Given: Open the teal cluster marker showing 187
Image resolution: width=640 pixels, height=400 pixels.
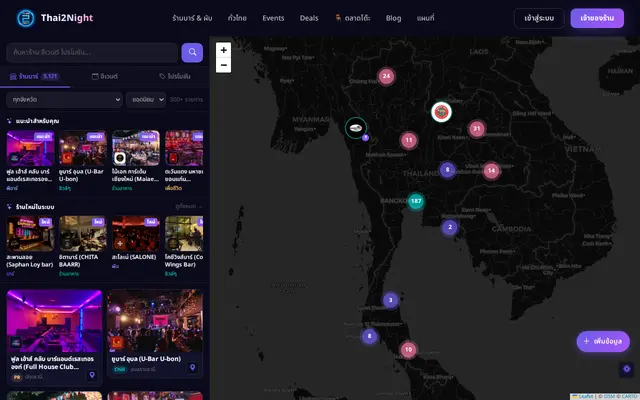Looking at the screenshot, I should coord(416,201).
